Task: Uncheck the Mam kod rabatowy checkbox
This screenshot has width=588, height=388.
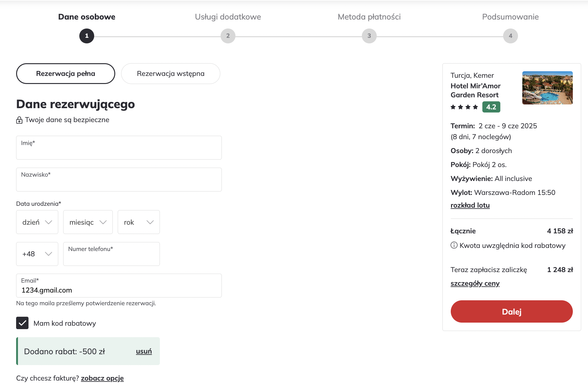Action: tap(22, 323)
